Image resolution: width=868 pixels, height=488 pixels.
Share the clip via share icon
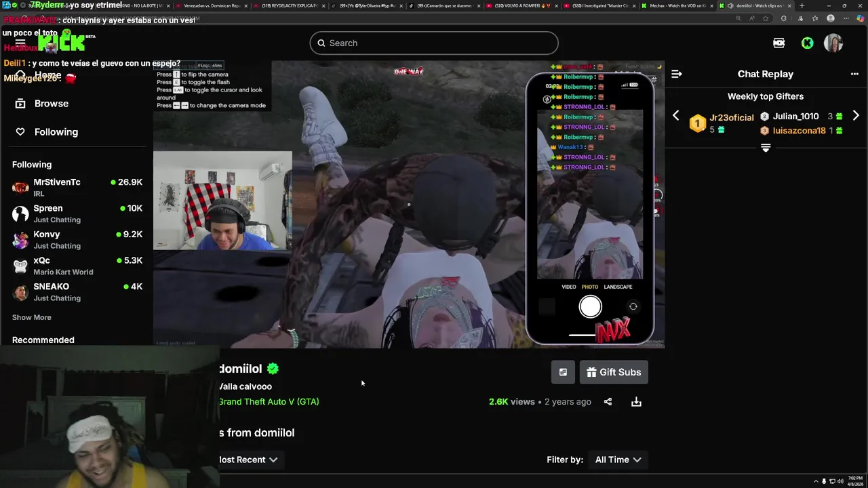pyautogui.click(x=608, y=402)
